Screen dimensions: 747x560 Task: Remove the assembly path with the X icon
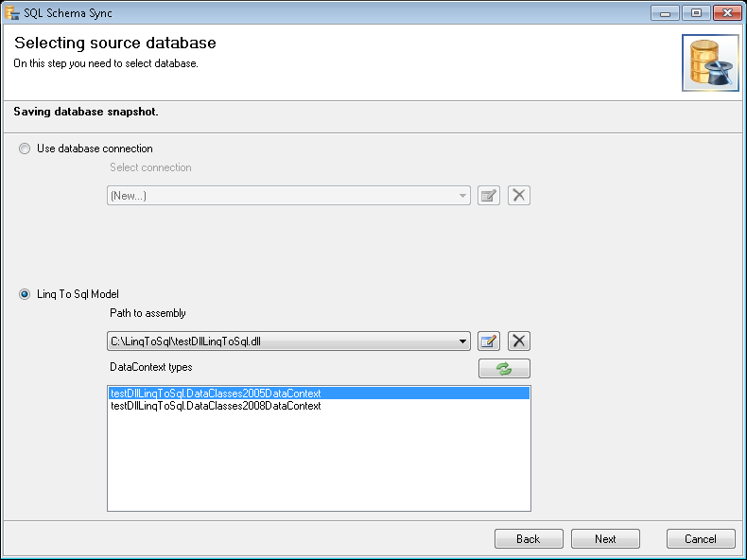click(x=519, y=341)
